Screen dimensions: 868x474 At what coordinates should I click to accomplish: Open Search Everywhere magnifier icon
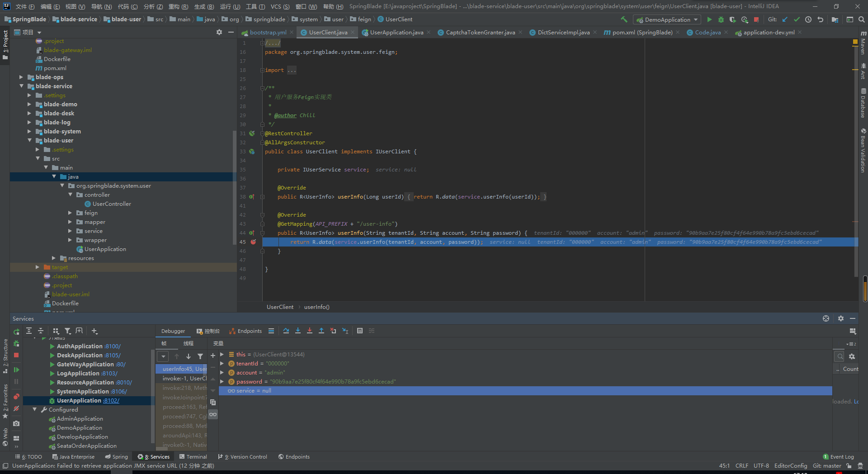862,19
